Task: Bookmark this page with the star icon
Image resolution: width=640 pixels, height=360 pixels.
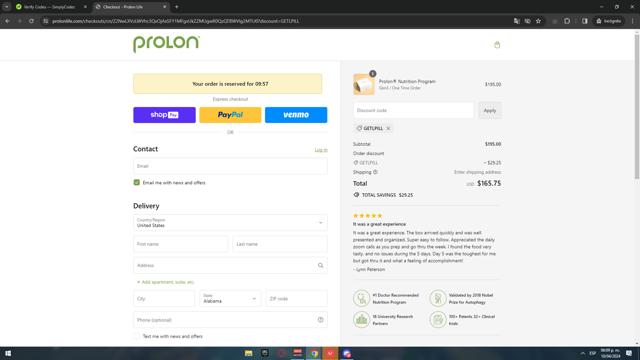Action: (538, 21)
